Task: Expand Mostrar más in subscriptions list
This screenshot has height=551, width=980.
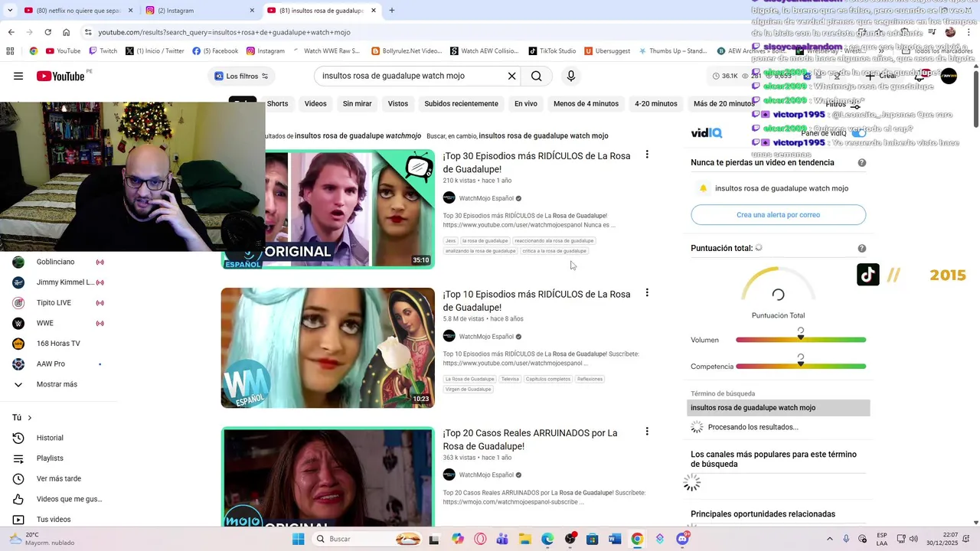Action: [57, 384]
